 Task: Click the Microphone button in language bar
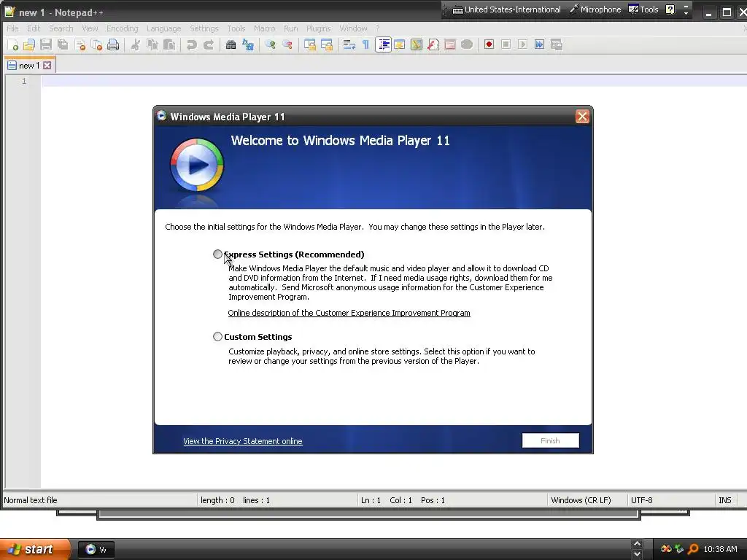point(595,9)
